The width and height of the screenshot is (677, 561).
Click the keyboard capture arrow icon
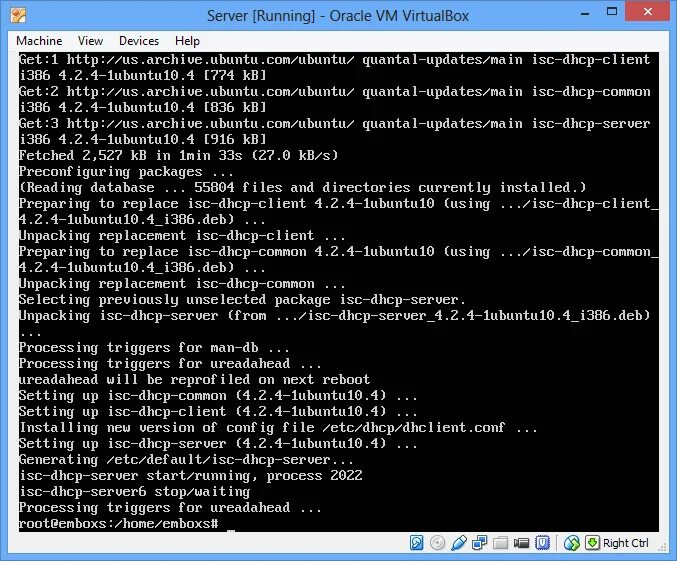tap(592, 542)
